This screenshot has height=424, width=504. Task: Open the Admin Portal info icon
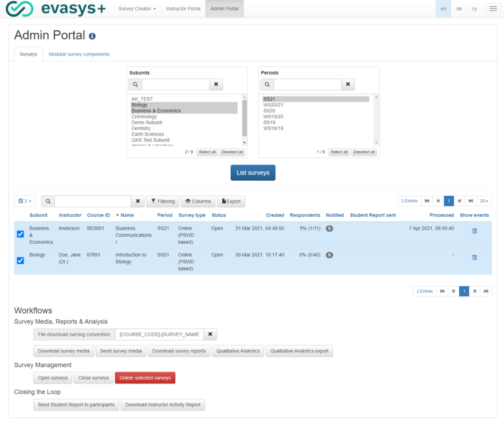coord(92,35)
